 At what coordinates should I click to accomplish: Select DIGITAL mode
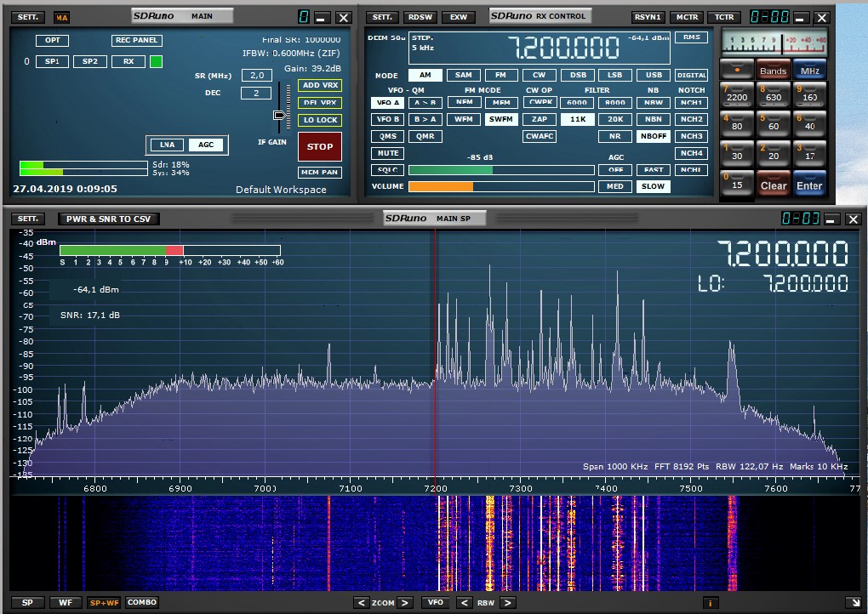[691, 75]
